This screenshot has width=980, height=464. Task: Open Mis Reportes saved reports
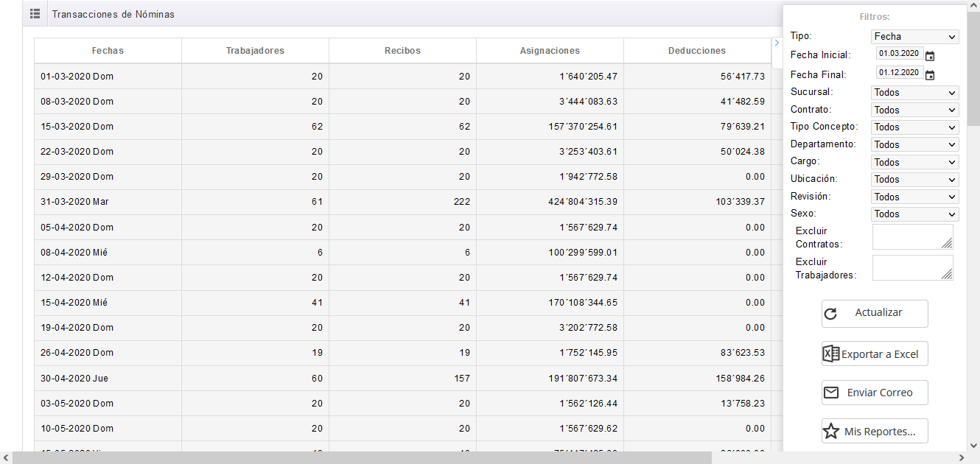pyautogui.click(x=875, y=432)
